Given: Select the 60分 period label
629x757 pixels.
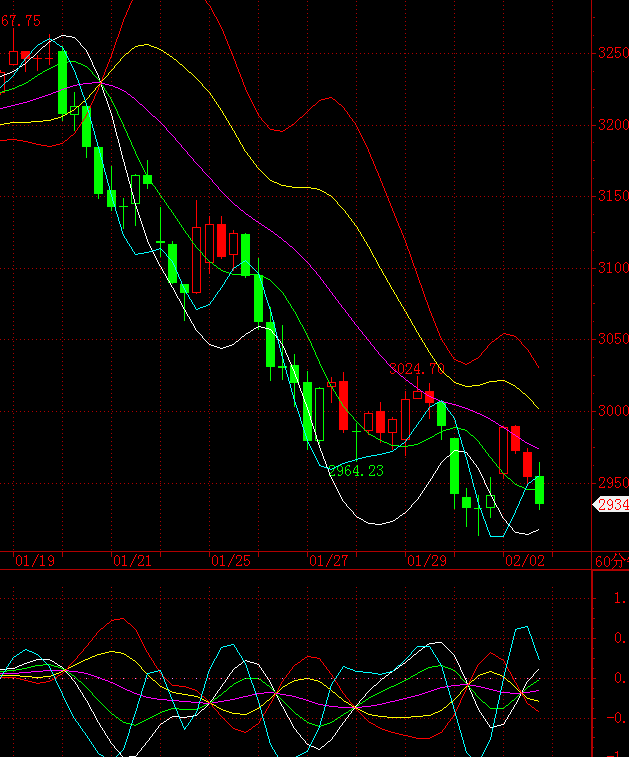Looking at the screenshot, I should pos(612,561).
